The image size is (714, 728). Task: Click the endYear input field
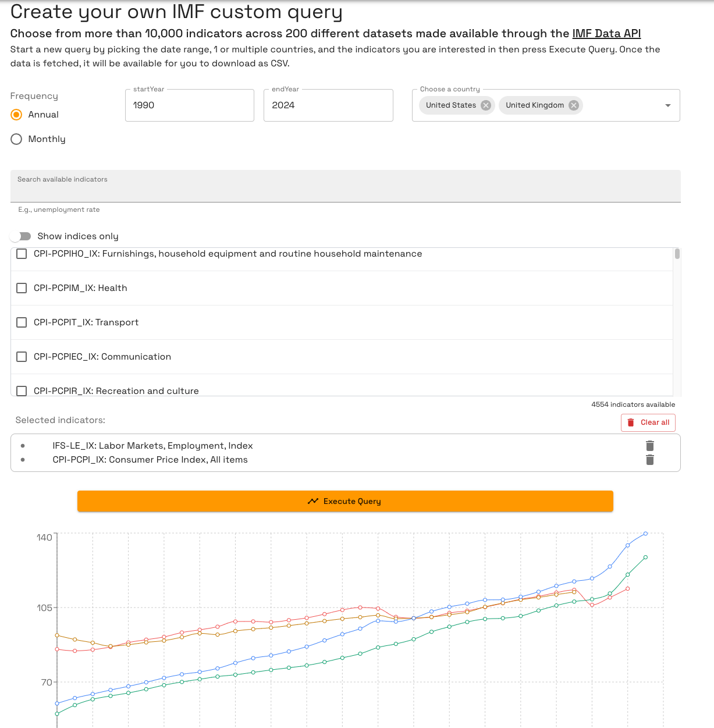coord(328,105)
